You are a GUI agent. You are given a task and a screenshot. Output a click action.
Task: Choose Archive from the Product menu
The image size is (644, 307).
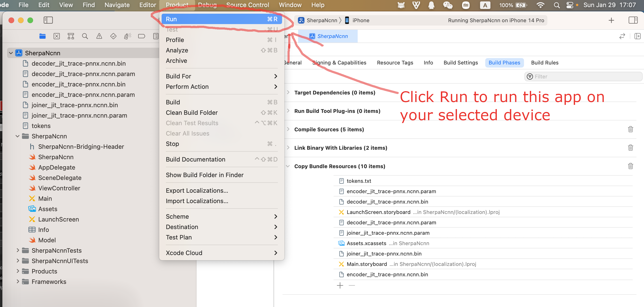pyautogui.click(x=222, y=61)
